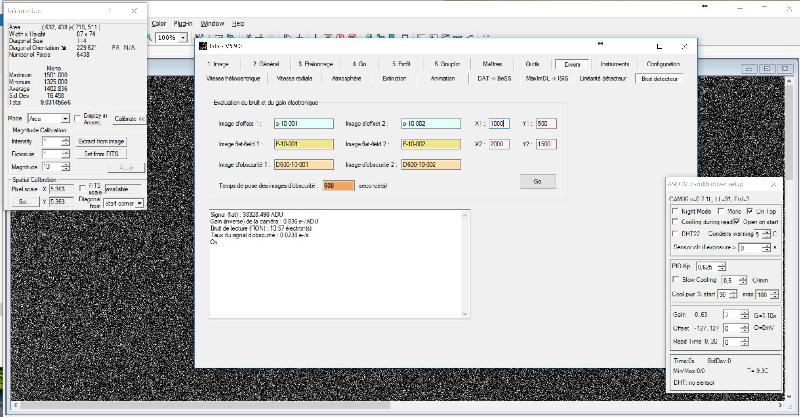The image size is (800, 417).
Task: Click the ISIS application icon in dialog title
Action: (203, 46)
